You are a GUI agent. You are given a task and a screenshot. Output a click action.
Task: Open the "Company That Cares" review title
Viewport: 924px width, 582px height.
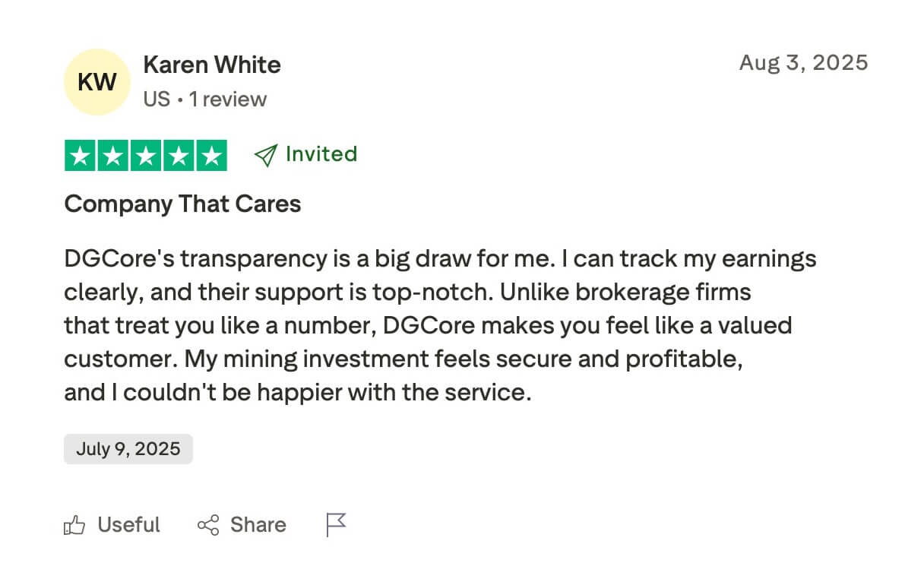[x=182, y=204]
